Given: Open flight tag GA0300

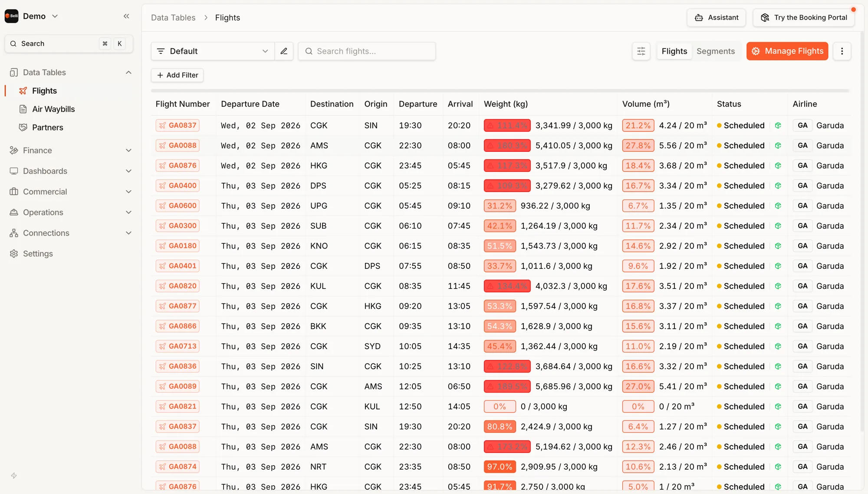Looking at the screenshot, I should [x=178, y=226].
